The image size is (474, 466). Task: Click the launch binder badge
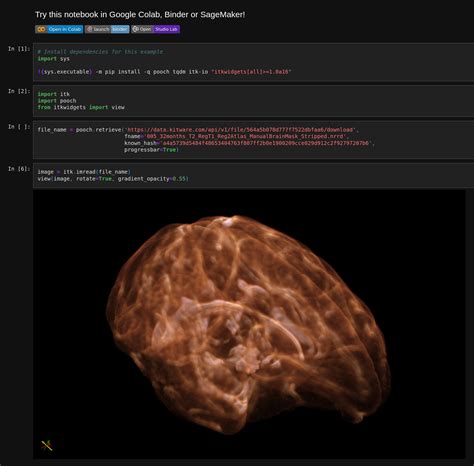coord(107,29)
